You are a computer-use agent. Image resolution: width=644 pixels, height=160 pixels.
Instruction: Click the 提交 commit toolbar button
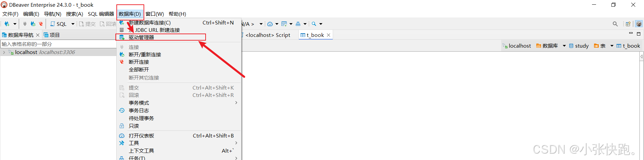[x=87, y=24]
